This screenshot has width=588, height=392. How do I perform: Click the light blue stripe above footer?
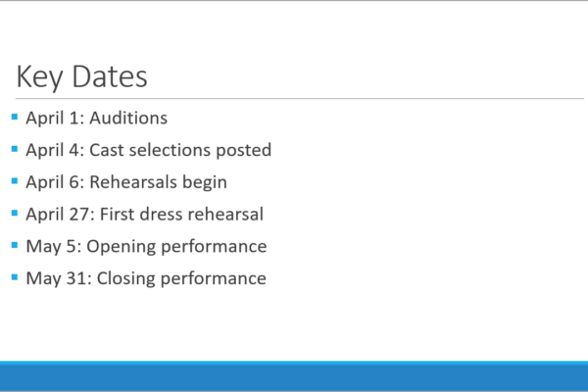click(x=294, y=364)
